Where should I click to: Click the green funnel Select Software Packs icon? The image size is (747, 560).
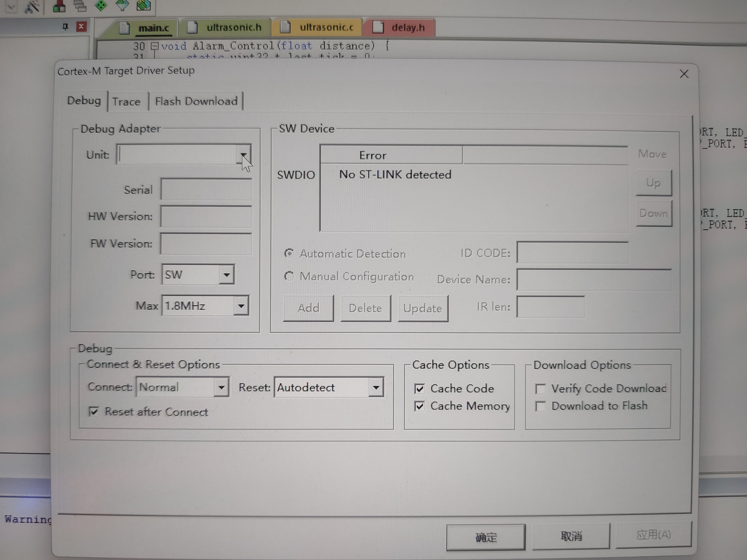point(122,5)
